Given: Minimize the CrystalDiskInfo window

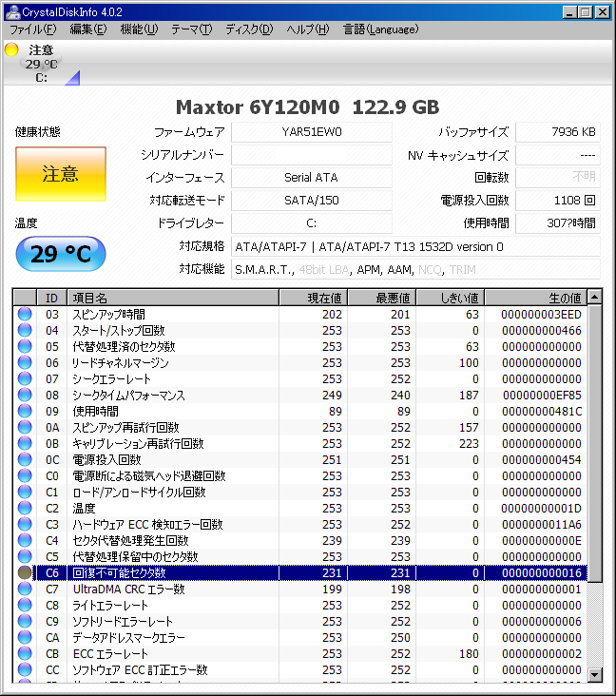Looking at the screenshot, I should point(569,12).
